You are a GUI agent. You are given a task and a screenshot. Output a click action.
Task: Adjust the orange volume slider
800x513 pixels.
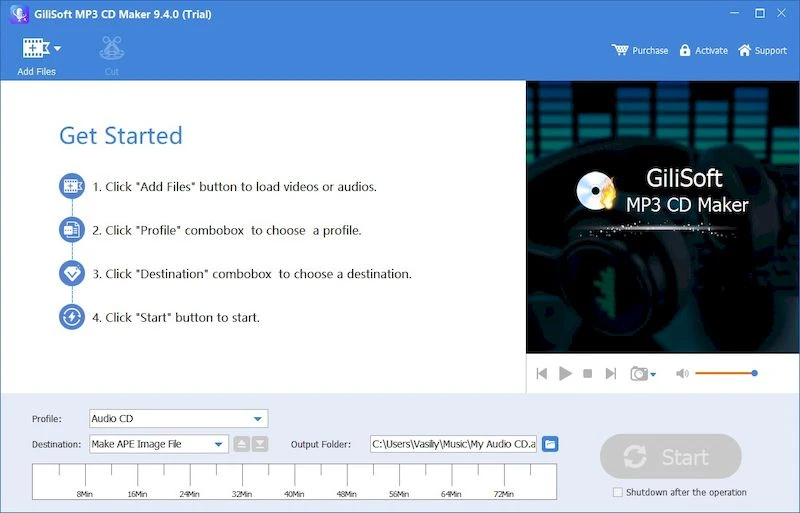[725, 373]
